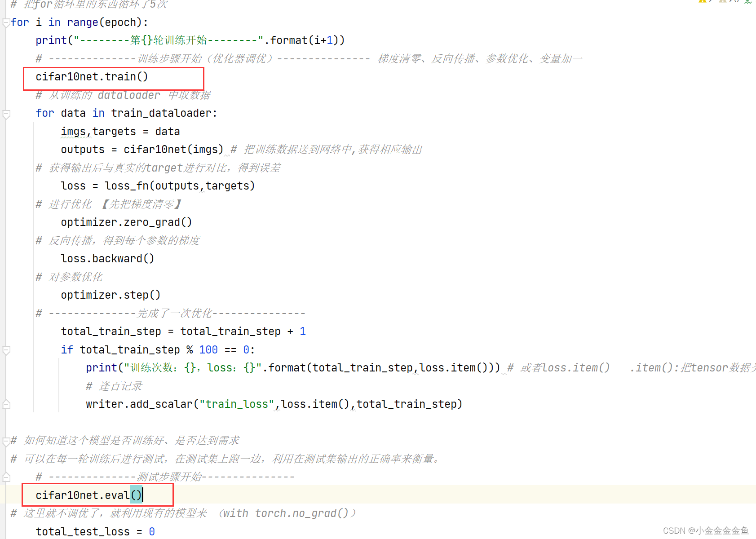Click 'optimizer.step()' line
This screenshot has width=756, height=539.
click(111, 295)
